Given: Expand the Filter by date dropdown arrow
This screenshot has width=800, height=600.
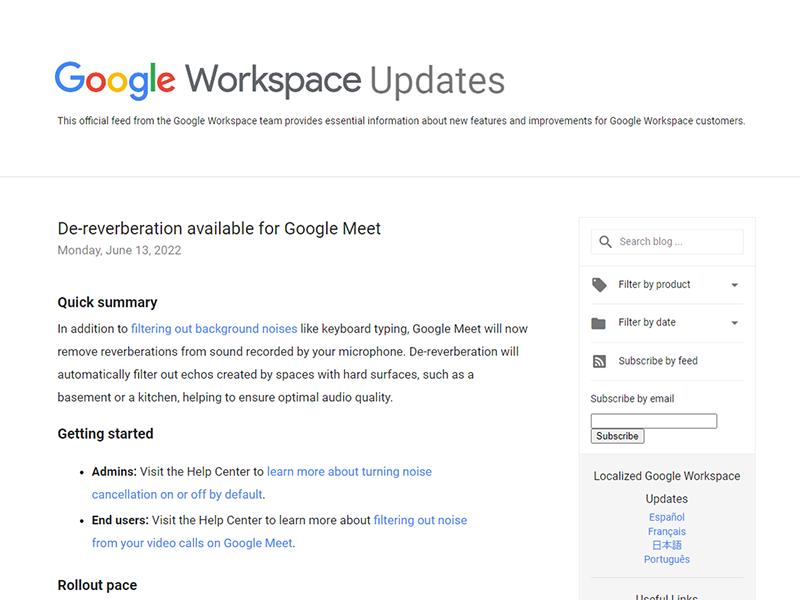Looking at the screenshot, I should pyautogui.click(x=735, y=323).
